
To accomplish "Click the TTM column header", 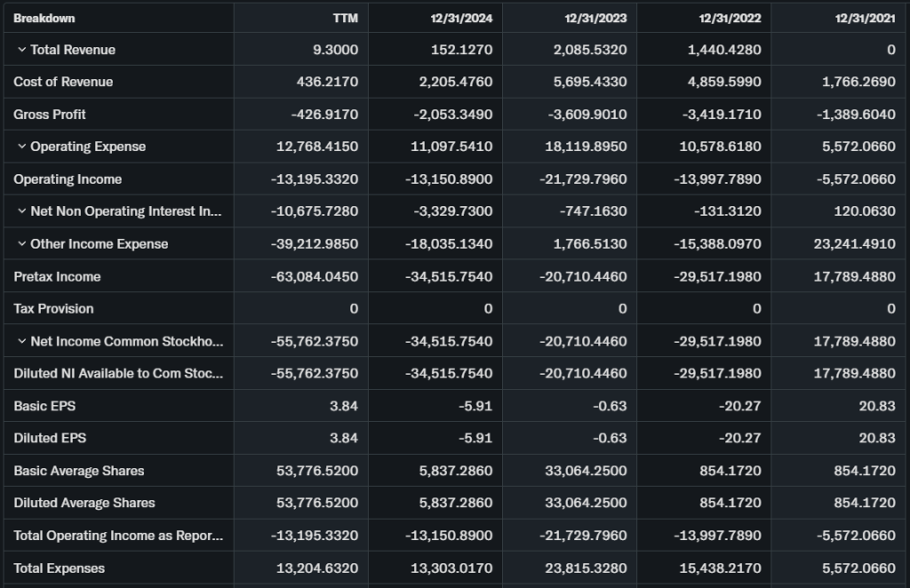I will coord(345,19).
